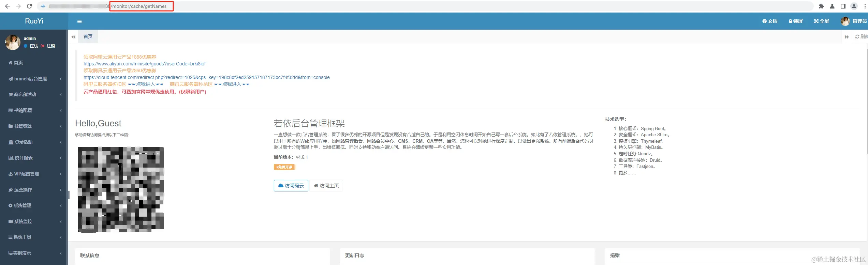This screenshot has height=265, width=868.
Task: Click the 在线 online status
Action: 31,46
